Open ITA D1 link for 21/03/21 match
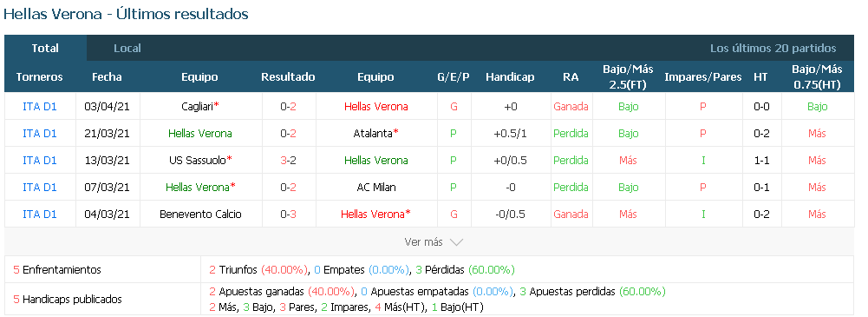The width and height of the screenshot is (868, 317). coord(40,134)
